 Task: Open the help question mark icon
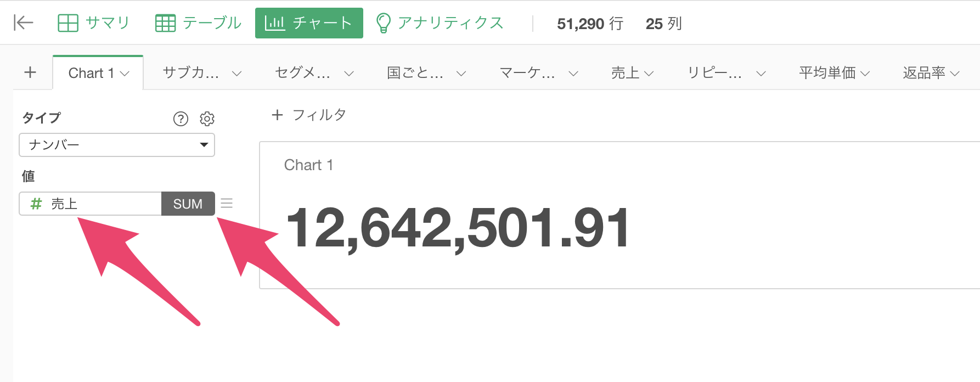click(181, 119)
